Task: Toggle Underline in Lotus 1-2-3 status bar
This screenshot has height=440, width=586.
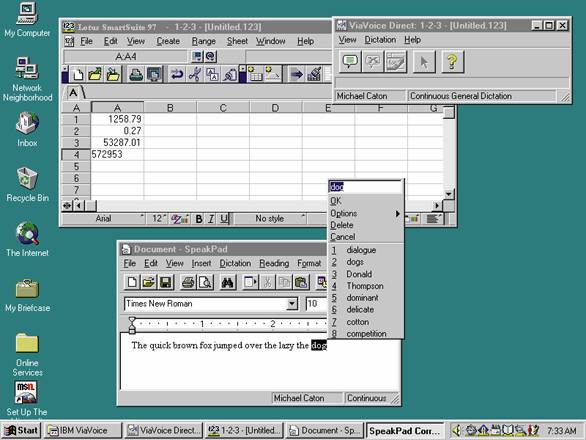Action: 223,219
